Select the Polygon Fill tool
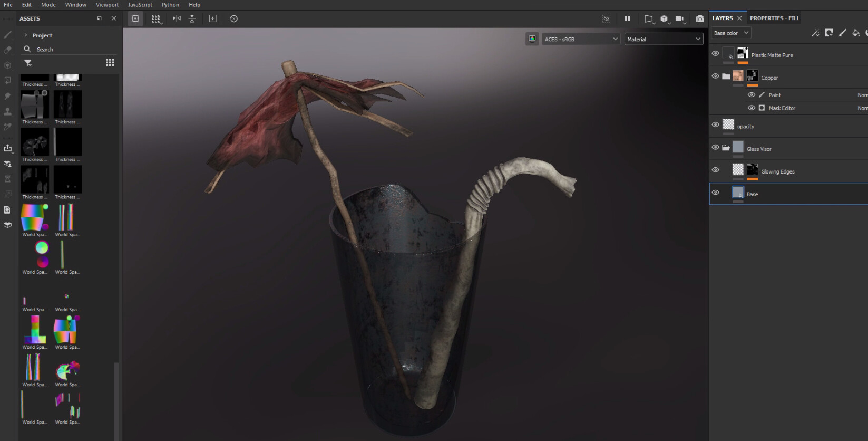Screen dimensions: 868x441 pyautogui.click(x=7, y=81)
